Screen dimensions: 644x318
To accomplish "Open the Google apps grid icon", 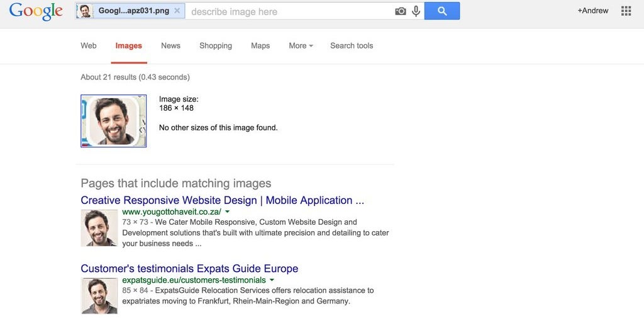I will [x=626, y=11].
